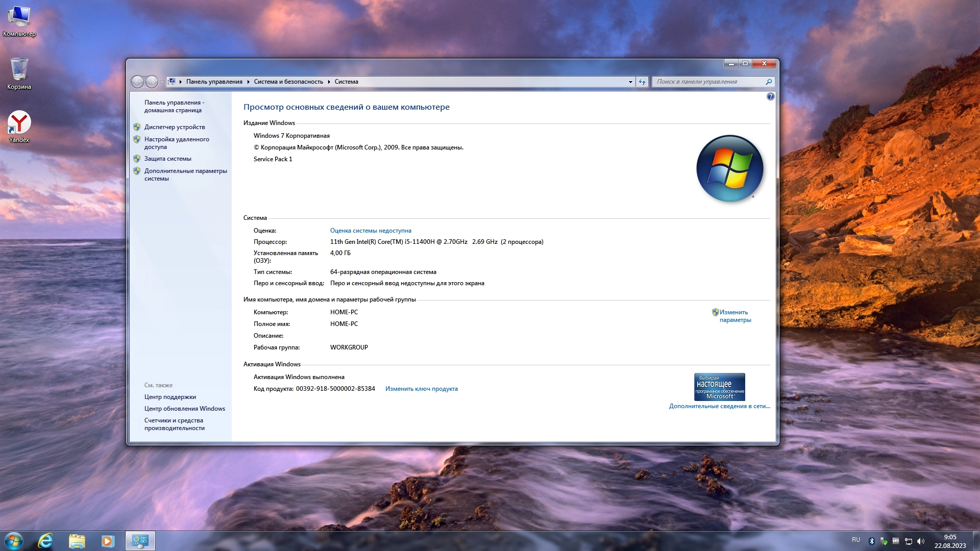Expand the arrow after Панель управления breadcrumb
This screenshot has height=551, width=980.
tap(248, 82)
